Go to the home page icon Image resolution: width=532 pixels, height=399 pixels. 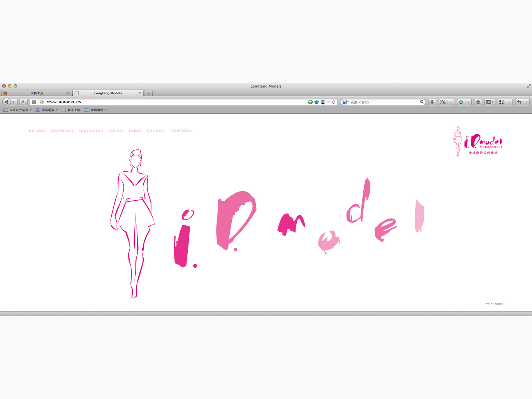(478, 102)
